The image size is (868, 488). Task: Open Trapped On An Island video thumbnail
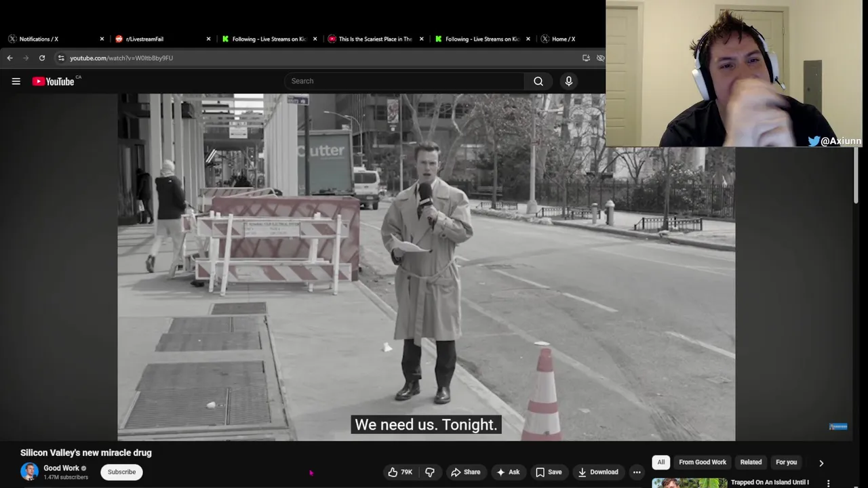pyautogui.click(x=690, y=483)
